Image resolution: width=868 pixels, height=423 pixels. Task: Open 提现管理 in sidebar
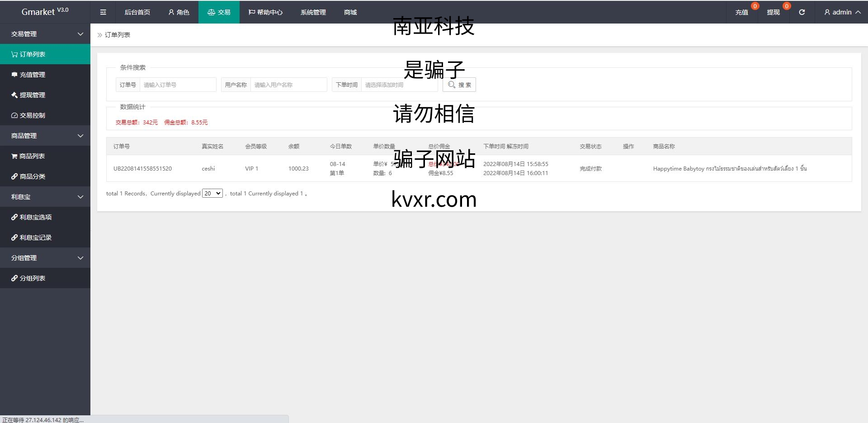click(x=45, y=95)
